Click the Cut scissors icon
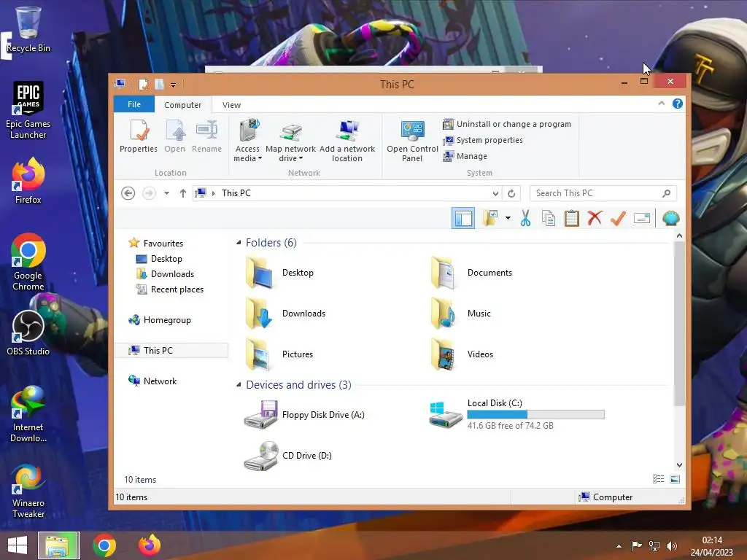The height and width of the screenshot is (560, 747). (525, 218)
